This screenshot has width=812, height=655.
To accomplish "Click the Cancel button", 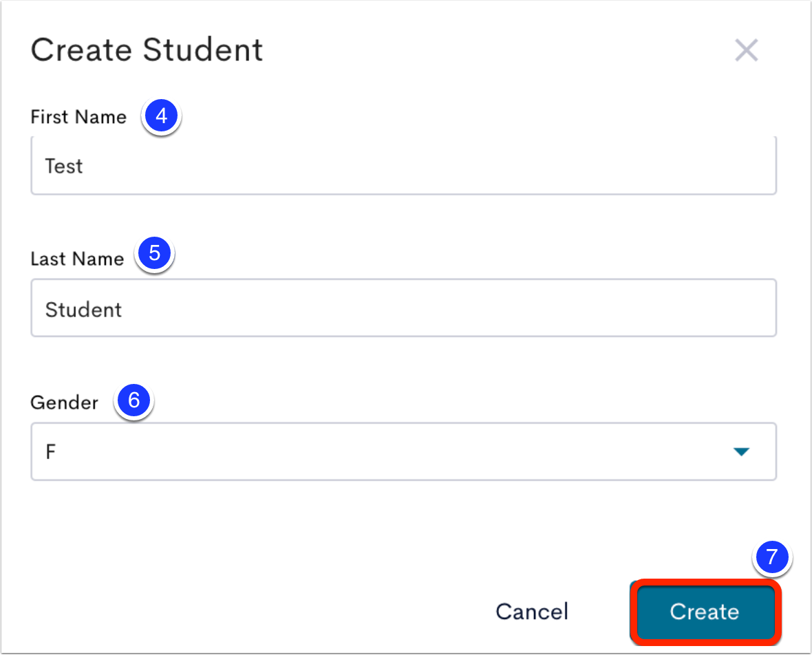I will coord(532,612).
